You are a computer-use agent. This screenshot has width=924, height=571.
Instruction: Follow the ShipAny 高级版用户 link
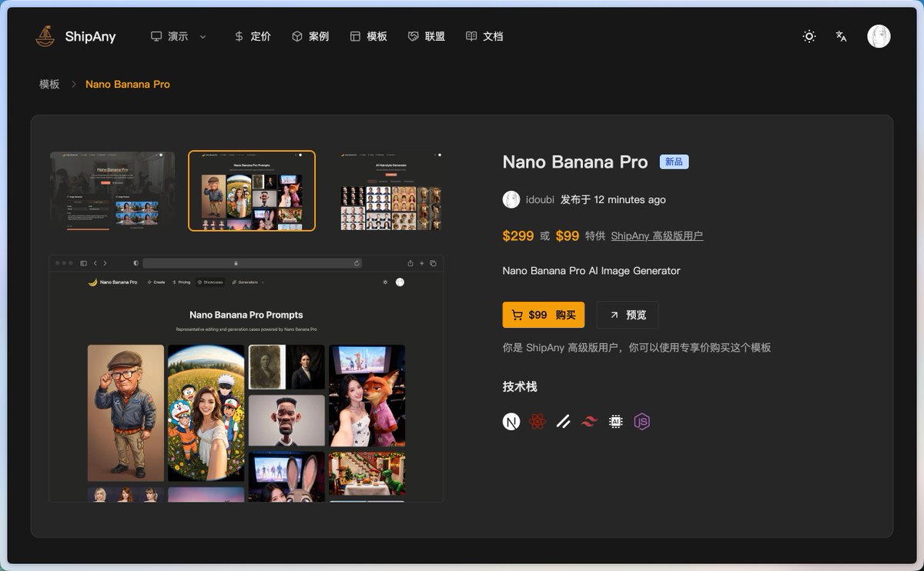pos(658,235)
